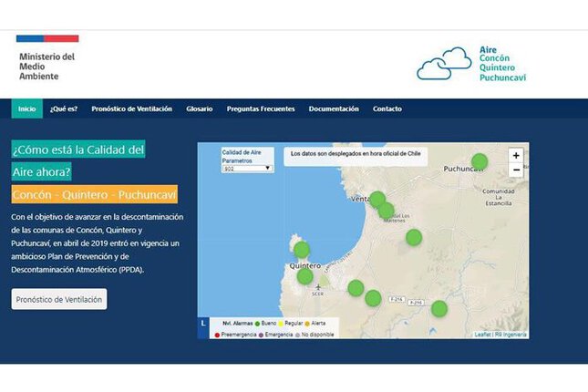This screenshot has width=588, height=392.
Task: Select the lower green marker near Los Maitenes
Action: click(x=387, y=211)
